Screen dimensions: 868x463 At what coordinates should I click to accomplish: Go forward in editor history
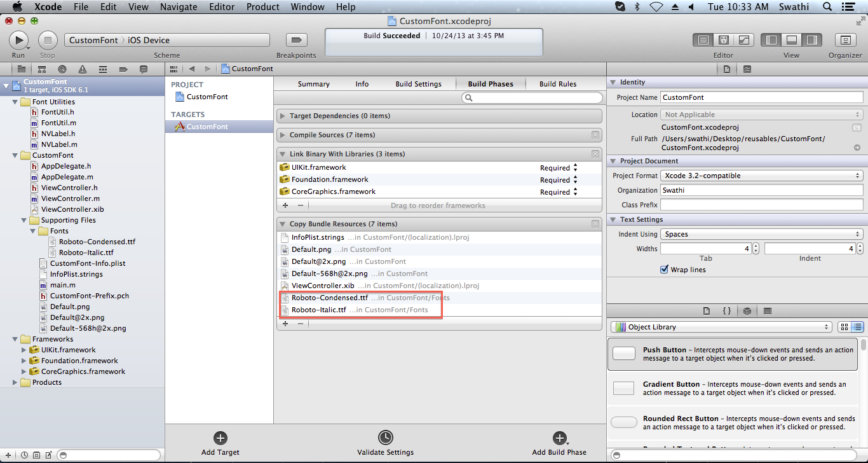click(207, 69)
